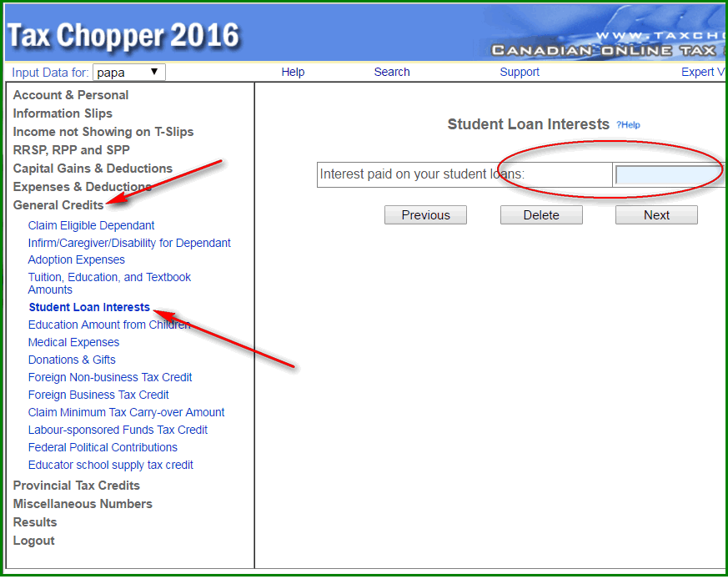
Task: Expand Provincial Tax Credits section
Action: click(76, 485)
